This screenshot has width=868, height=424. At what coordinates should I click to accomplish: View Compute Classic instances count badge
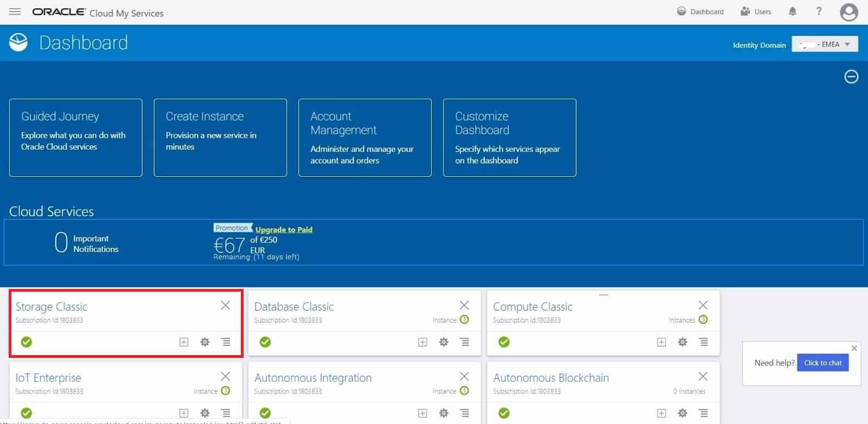(x=703, y=319)
